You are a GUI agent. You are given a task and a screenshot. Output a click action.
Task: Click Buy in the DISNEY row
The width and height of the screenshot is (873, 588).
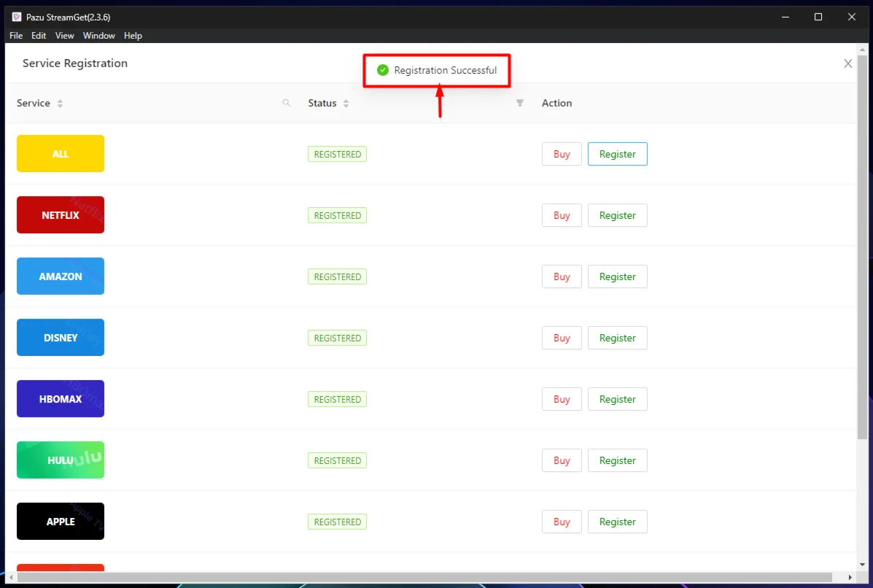point(562,338)
